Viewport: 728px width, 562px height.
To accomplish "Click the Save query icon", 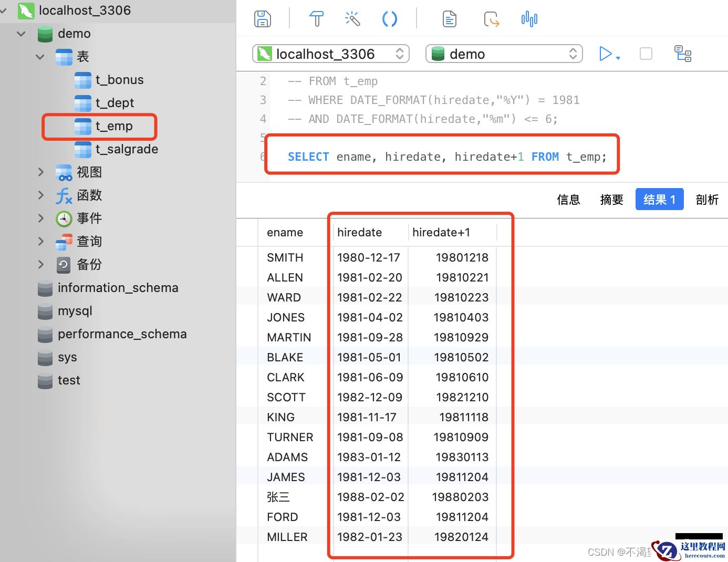I will pyautogui.click(x=262, y=19).
